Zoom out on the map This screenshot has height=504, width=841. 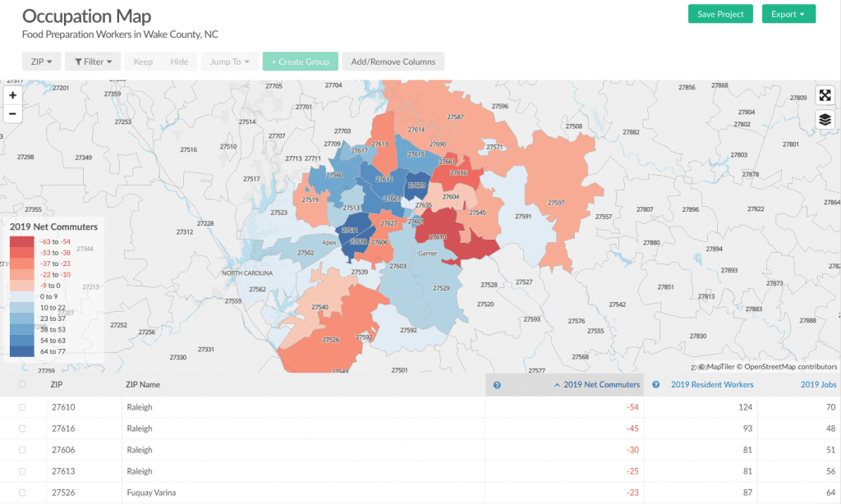click(12, 113)
